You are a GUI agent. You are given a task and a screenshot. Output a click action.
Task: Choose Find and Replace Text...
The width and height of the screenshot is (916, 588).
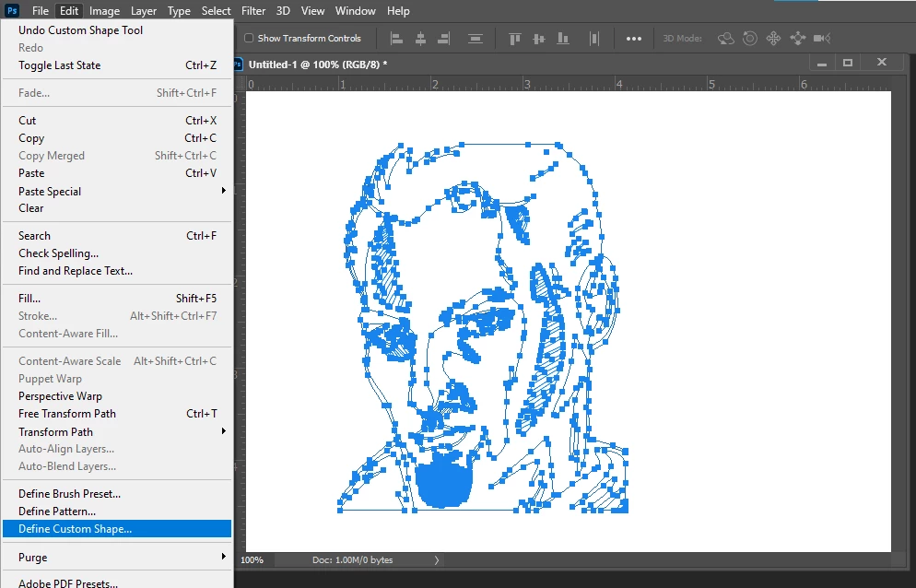click(117, 271)
